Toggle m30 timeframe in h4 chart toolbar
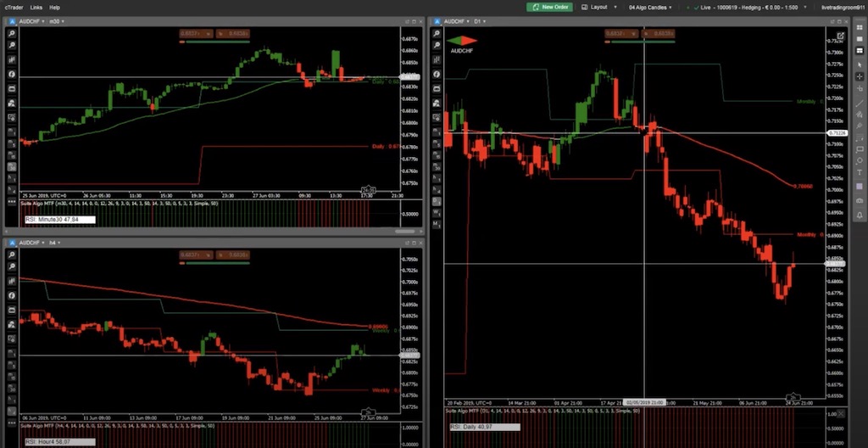This screenshot has width=868, height=448. point(12,388)
